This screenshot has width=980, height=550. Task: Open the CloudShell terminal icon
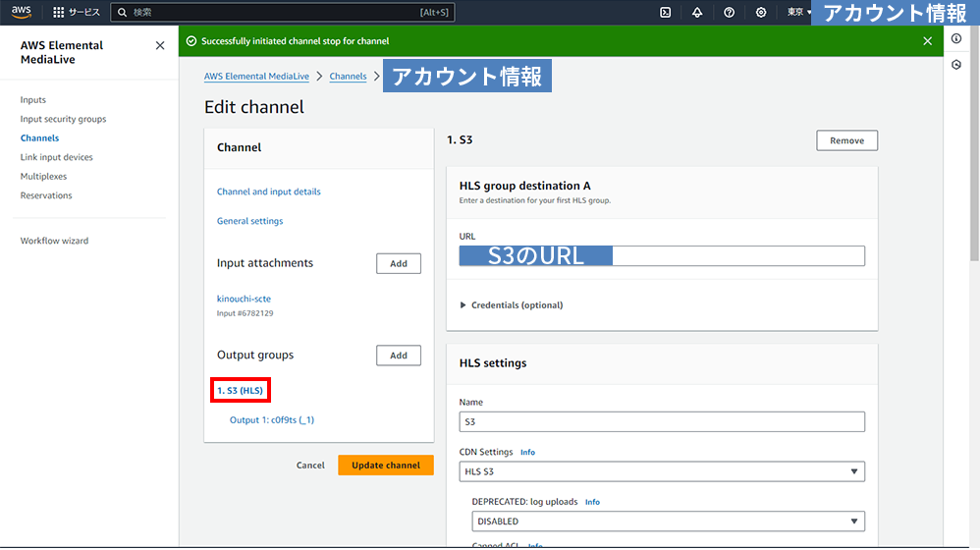(666, 12)
